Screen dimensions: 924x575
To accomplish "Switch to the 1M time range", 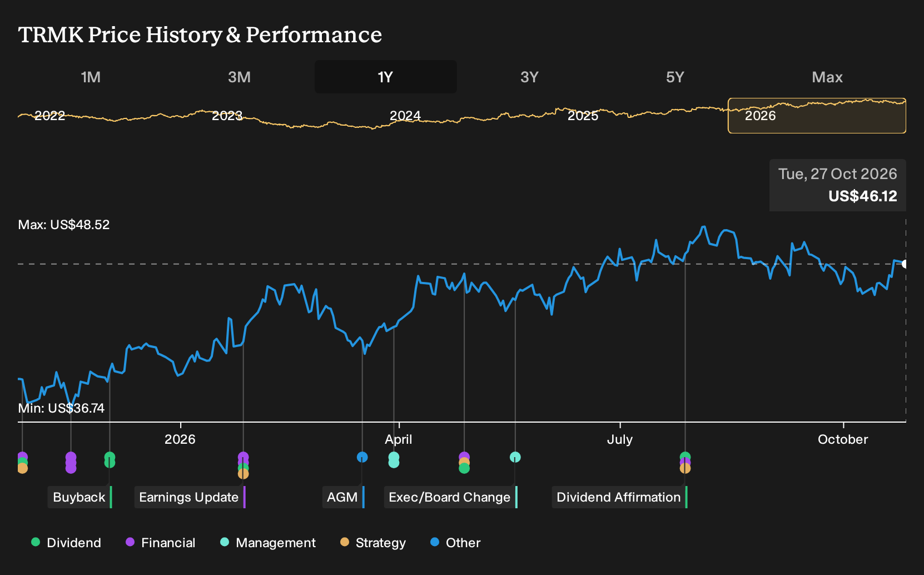I will [91, 77].
